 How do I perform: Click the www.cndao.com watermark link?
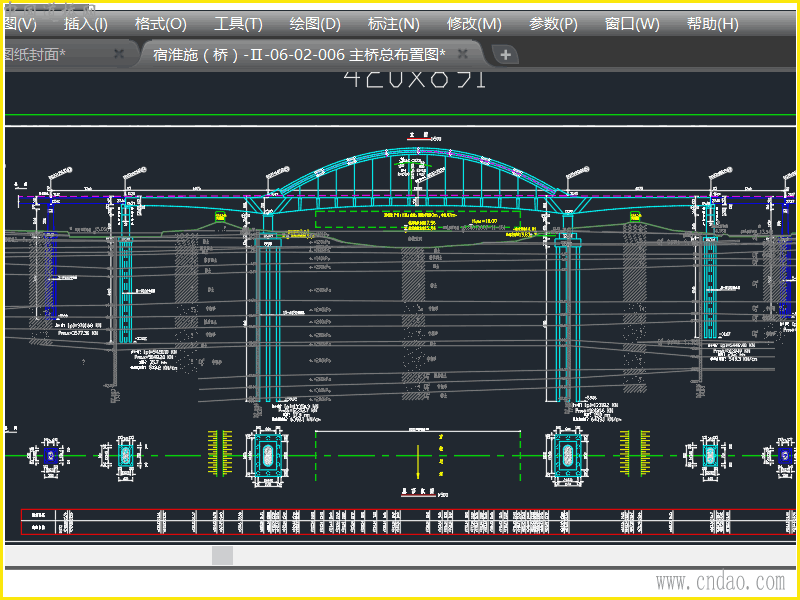tap(720, 582)
